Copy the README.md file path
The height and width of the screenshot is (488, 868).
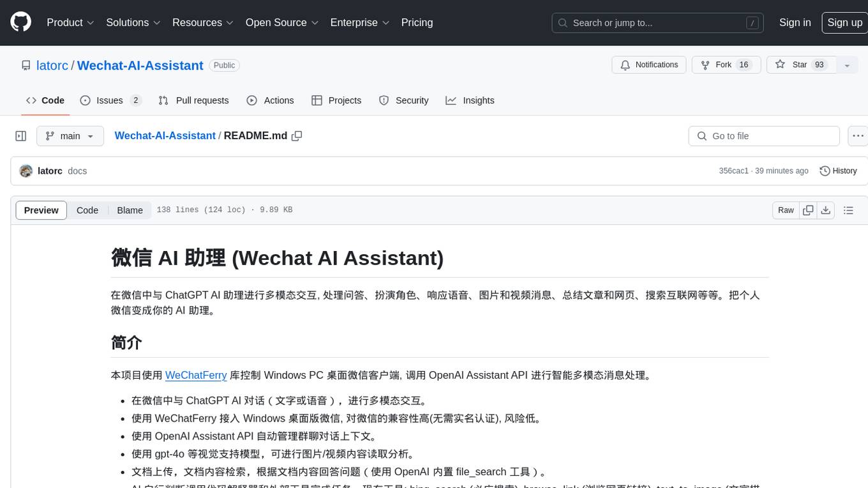point(297,135)
